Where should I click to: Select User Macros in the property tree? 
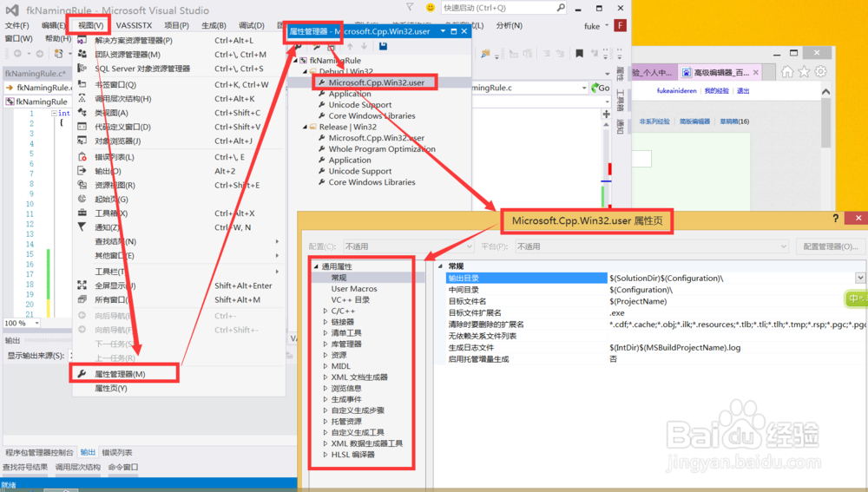(x=354, y=288)
